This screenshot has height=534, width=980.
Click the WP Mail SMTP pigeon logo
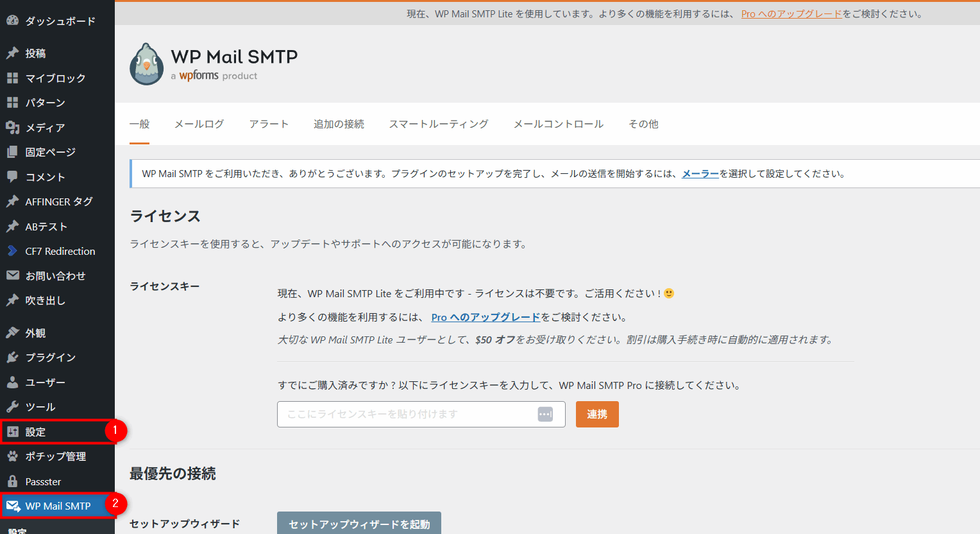pos(146,64)
